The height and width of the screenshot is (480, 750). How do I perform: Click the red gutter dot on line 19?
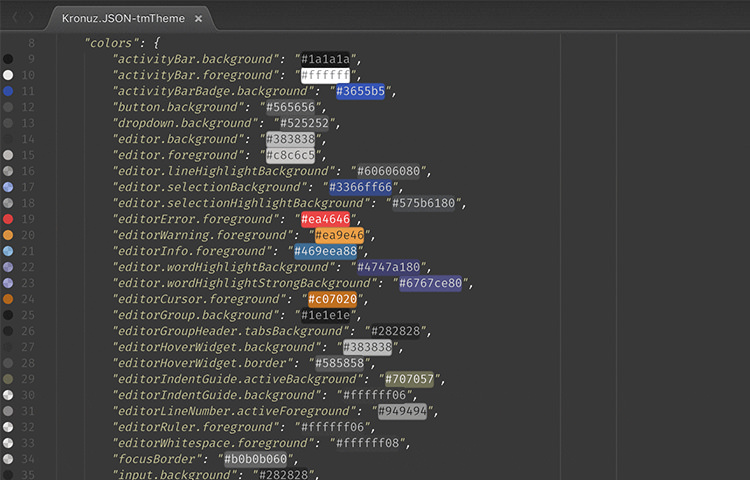pyautogui.click(x=8, y=219)
